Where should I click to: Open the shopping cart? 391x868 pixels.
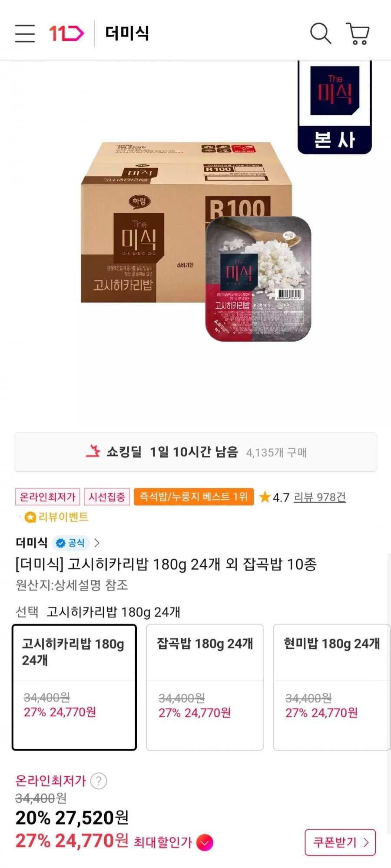358,33
